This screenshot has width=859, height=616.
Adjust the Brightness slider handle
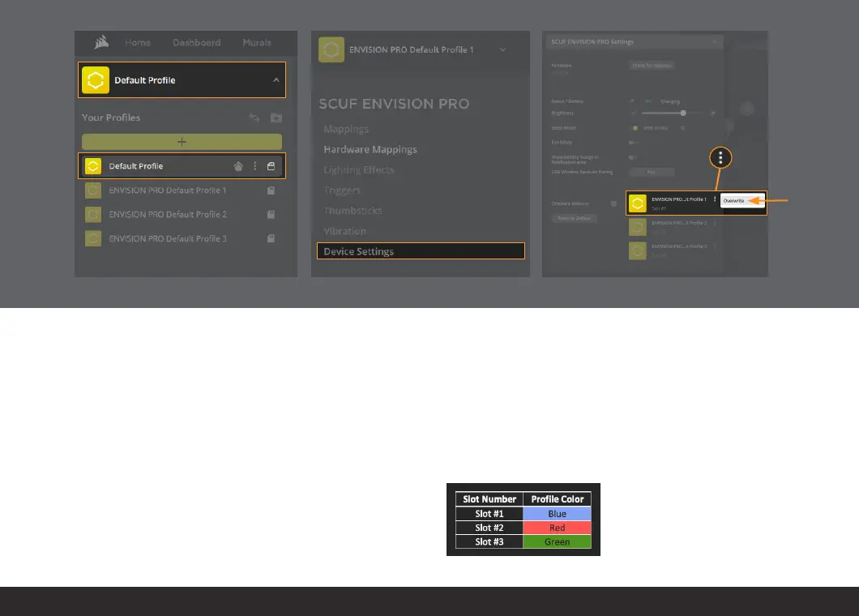(x=683, y=113)
